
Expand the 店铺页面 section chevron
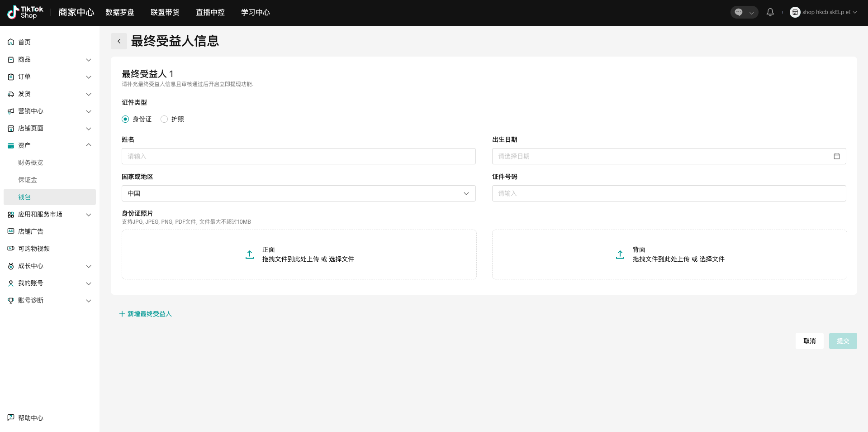pos(89,129)
